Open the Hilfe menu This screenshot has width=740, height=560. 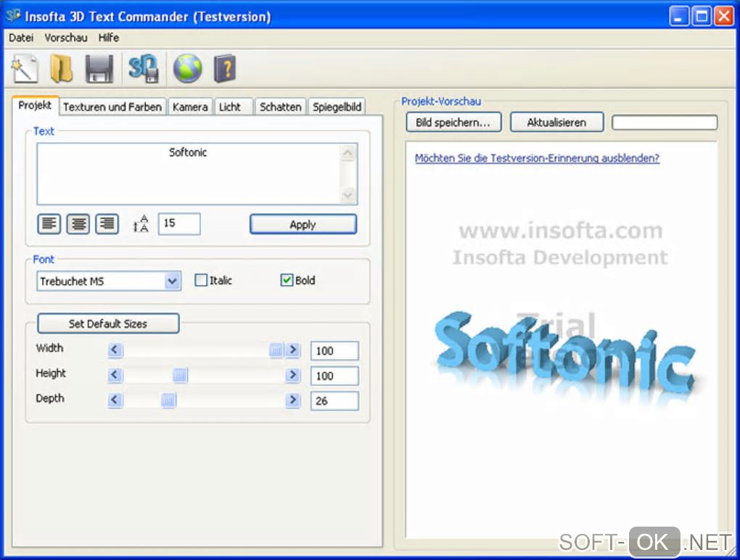coord(109,38)
